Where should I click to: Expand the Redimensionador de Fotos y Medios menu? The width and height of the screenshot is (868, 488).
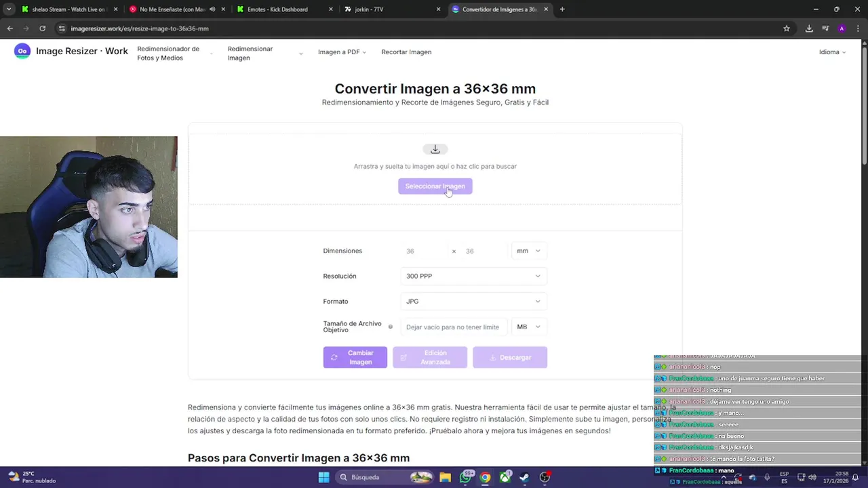[174, 53]
